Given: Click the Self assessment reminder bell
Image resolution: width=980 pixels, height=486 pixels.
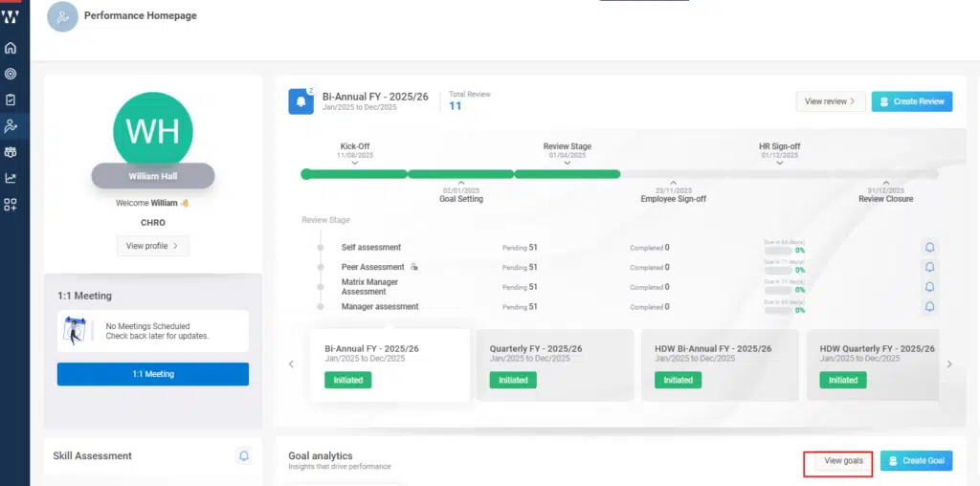Looking at the screenshot, I should tap(929, 248).
